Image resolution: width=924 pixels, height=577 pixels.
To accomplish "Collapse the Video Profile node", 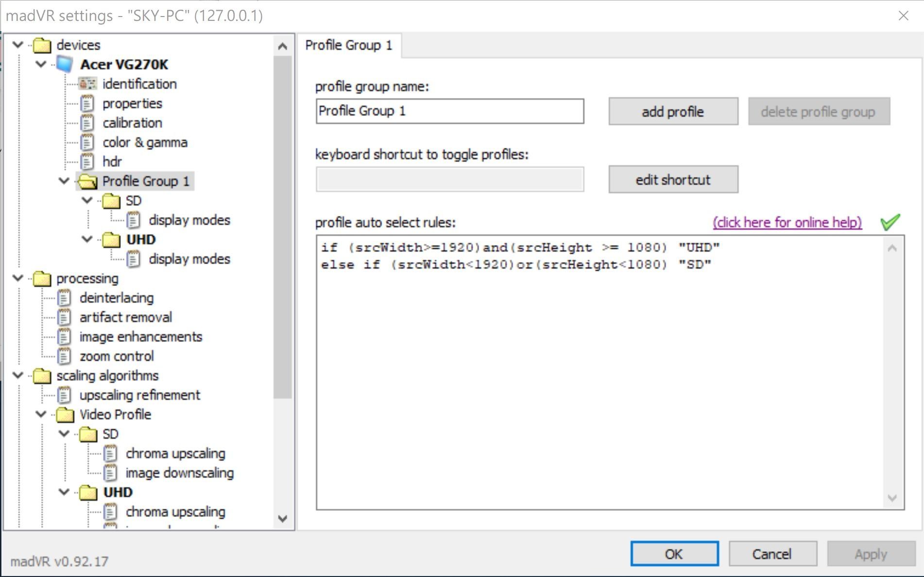I will pos(41,414).
